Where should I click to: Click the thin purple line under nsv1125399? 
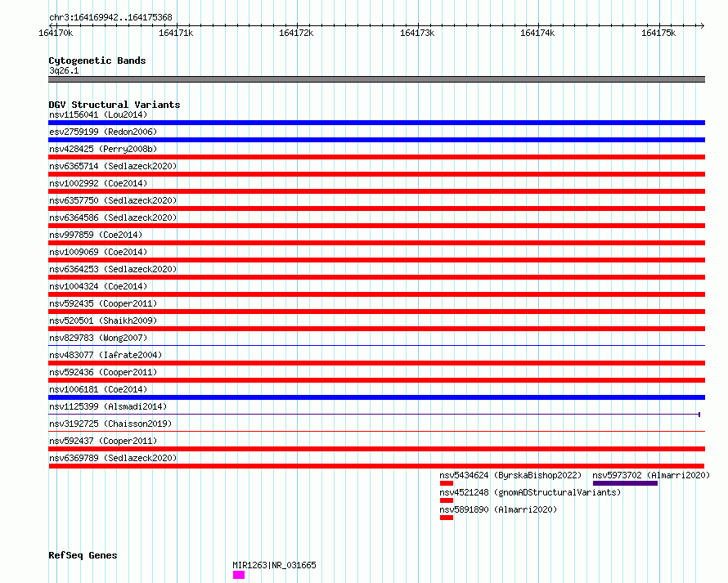374,415
